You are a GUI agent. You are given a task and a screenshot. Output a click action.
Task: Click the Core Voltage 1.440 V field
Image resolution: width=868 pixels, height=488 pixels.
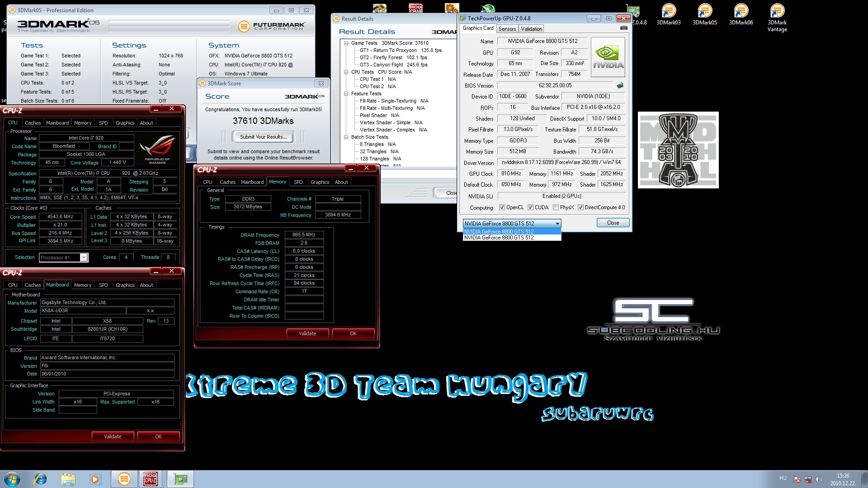118,163
